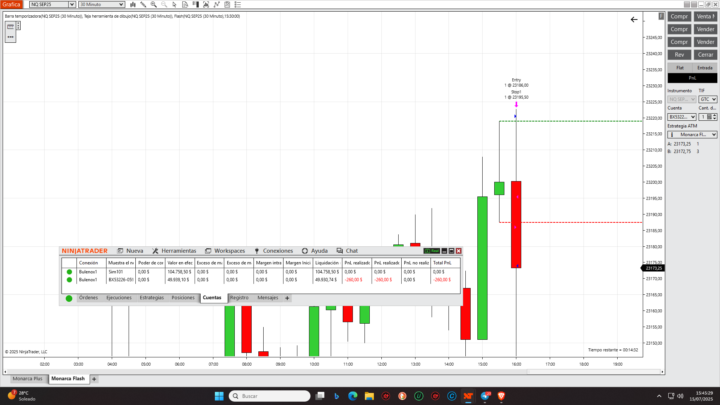Click the bars chart-style icon in toolbar
Viewport: 720px width, 405px height.
(x=133, y=5)
